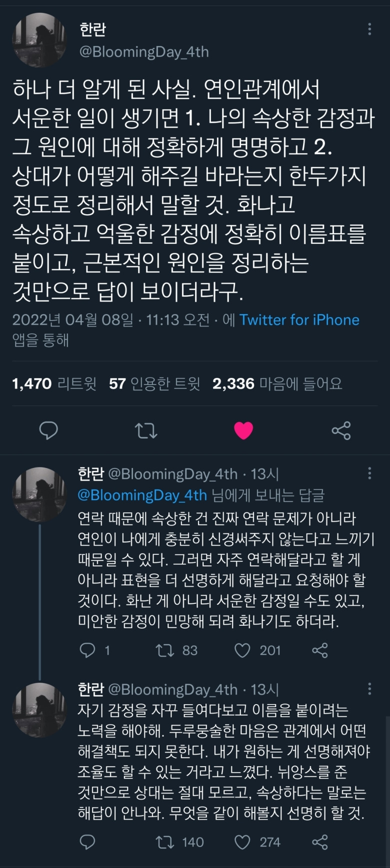Open @BloomingDay_4th mention link in reply

(x=142, y=495)
